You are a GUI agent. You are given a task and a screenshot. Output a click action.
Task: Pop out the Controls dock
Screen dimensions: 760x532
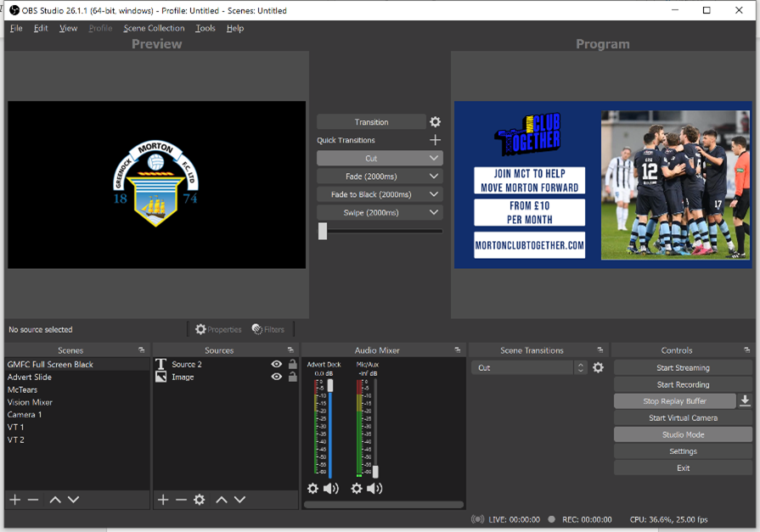(x=747, y=350)
